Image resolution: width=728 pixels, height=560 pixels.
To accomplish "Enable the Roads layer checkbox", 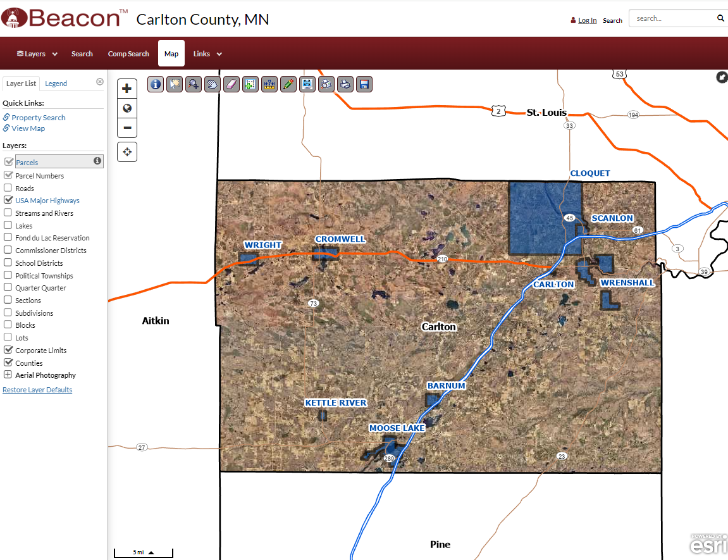I will pos(8,188).
